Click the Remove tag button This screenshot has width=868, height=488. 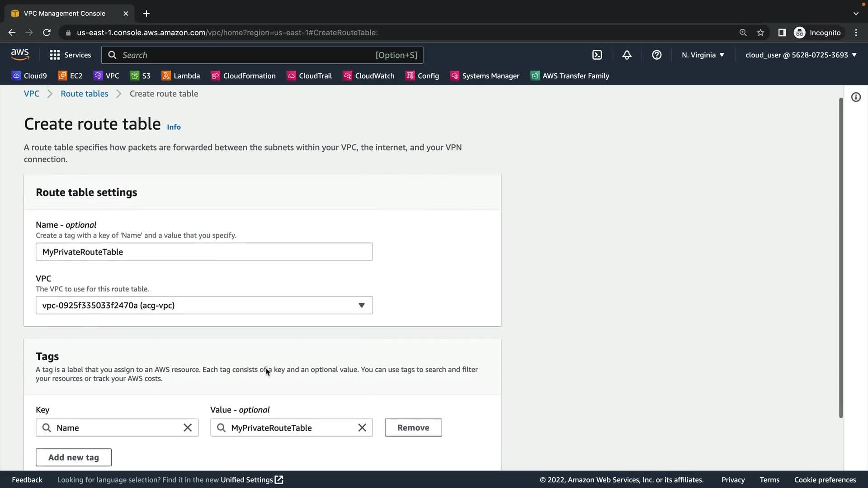(413, 428)
